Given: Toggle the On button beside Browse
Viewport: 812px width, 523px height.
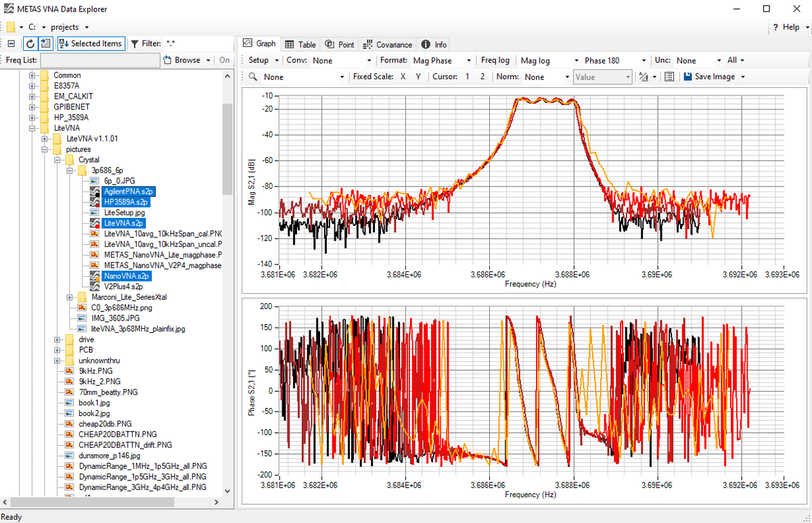Looking at the screenshot, I should click(x=225, y=60).
